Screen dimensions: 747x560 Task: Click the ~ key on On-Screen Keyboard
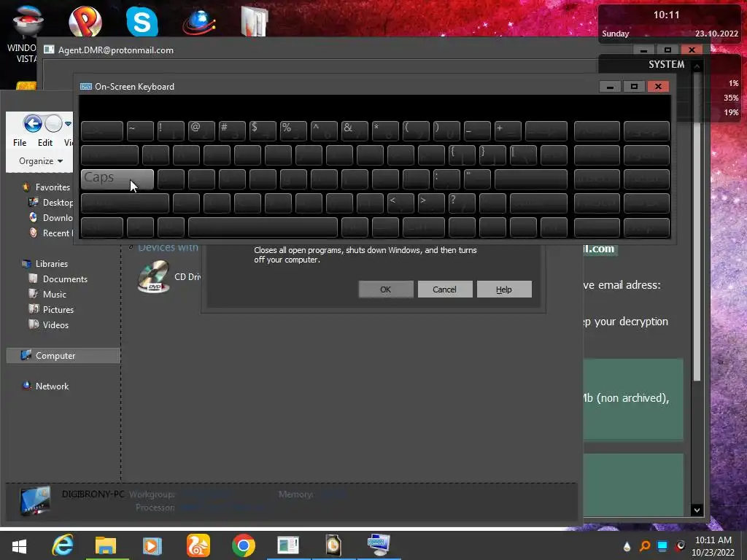[x=140, y=131]
